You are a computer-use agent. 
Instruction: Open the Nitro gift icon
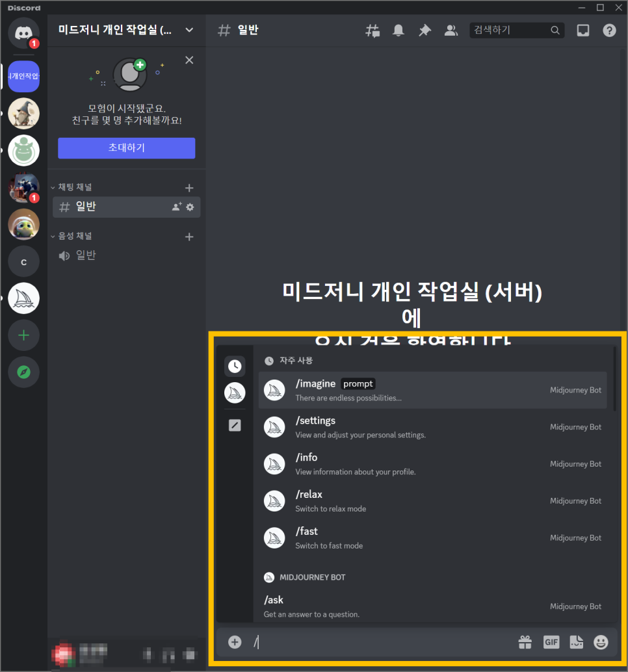[x=525, y=642]
